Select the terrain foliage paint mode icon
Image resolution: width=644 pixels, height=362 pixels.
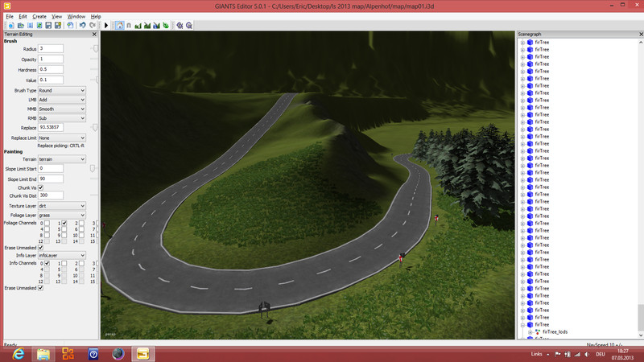[x=156, y=26]
